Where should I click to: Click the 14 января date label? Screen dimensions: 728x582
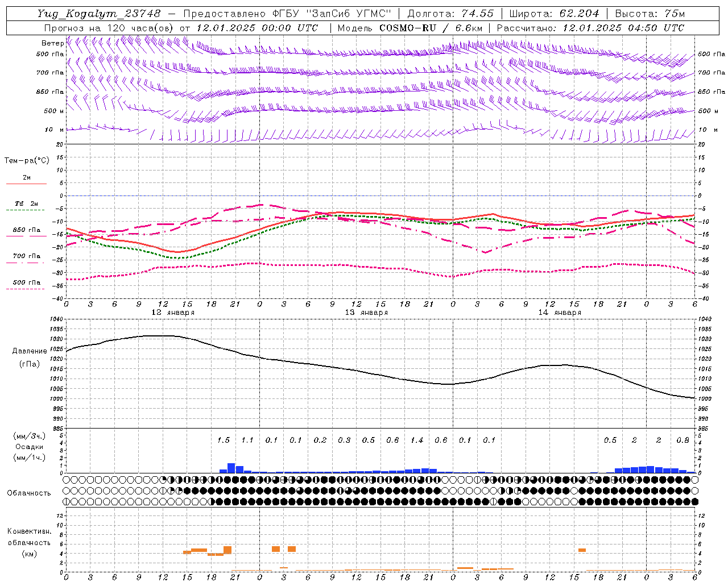[560, 312]
